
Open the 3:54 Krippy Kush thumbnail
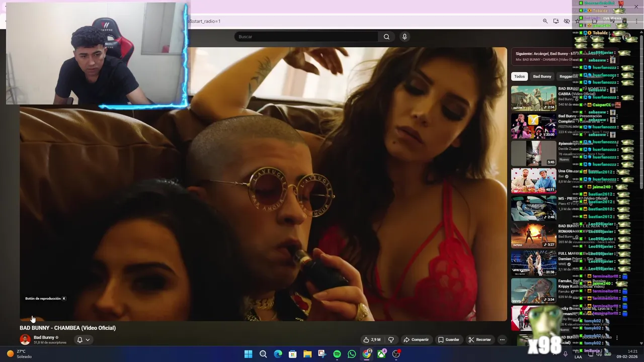534,291
